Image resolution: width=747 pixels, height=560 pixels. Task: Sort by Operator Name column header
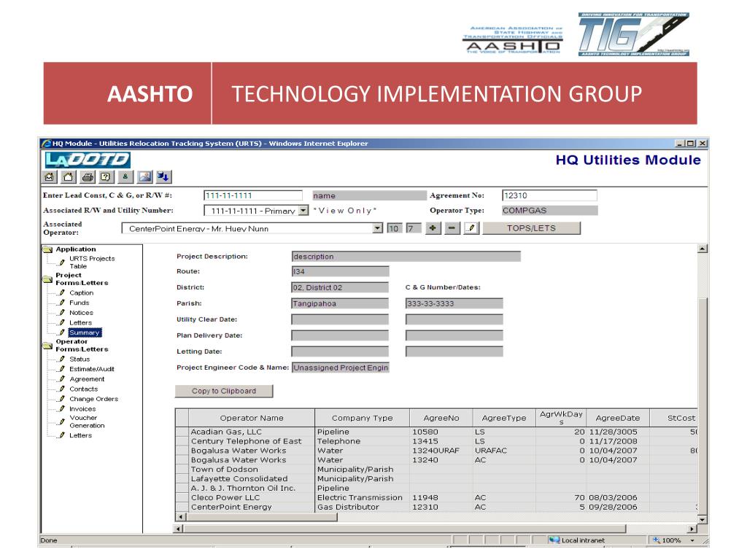252,418
